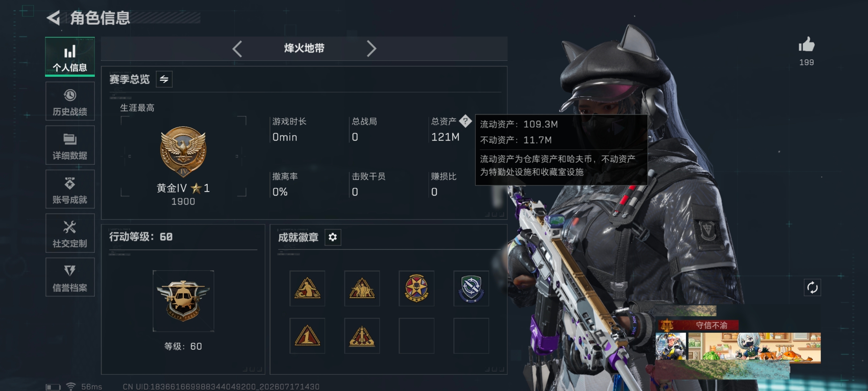Open the 账号成就 tab
The height and width of the screenshot is (391, 868).
click(70, 189)
